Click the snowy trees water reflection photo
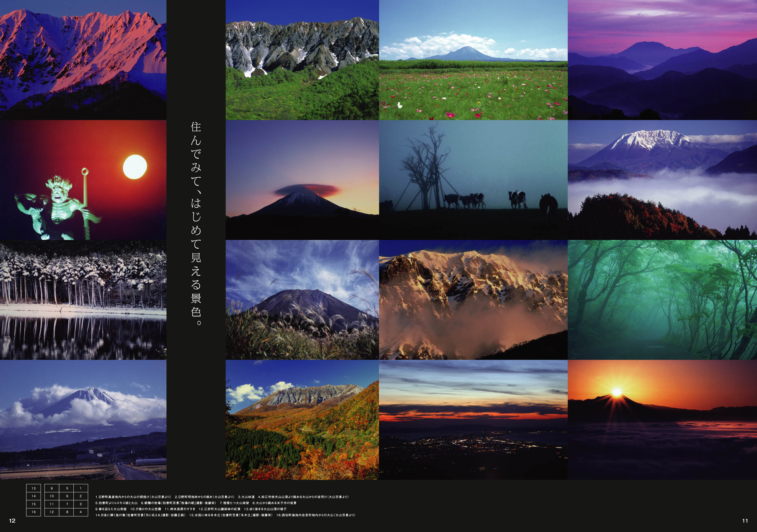The width and height of the screenshot is (757, 532). coord(83,300)
